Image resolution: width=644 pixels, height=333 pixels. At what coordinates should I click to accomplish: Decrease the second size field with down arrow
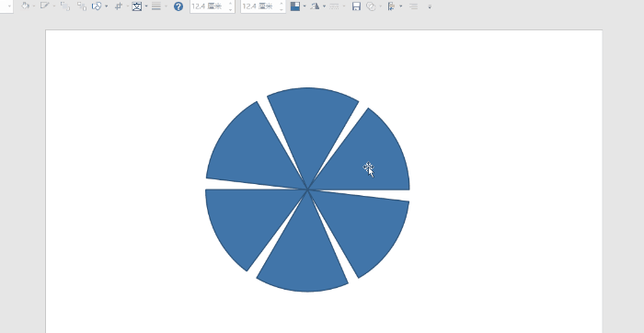click(x=282, y=9)
